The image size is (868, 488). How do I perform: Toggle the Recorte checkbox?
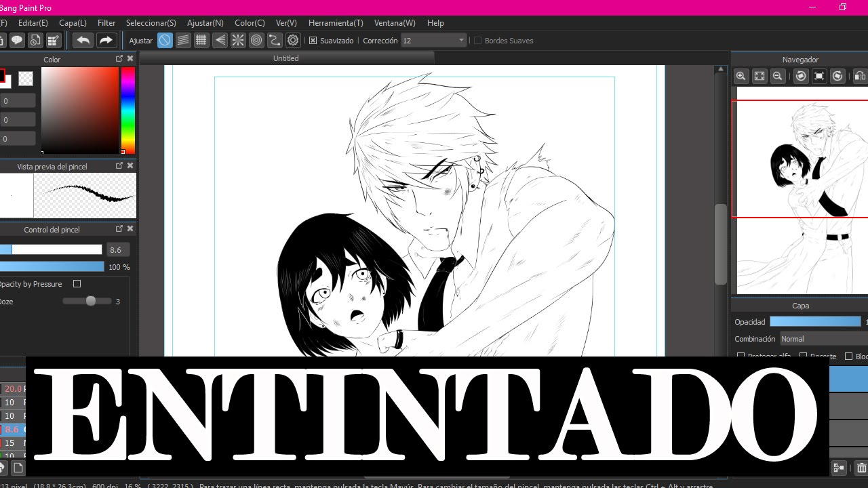[803, 356]
